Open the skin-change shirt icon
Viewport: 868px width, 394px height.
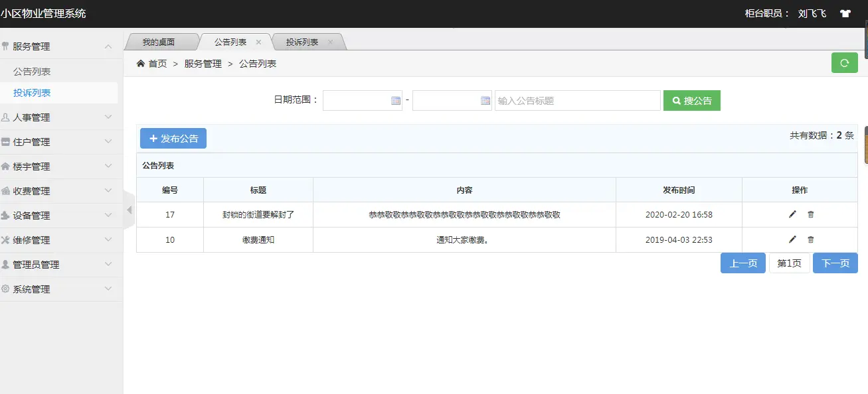tap(845, 13)
